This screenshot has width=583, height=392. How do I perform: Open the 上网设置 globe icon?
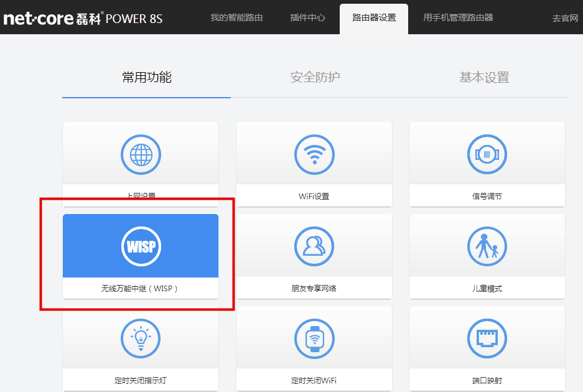[x=141, y=154]
